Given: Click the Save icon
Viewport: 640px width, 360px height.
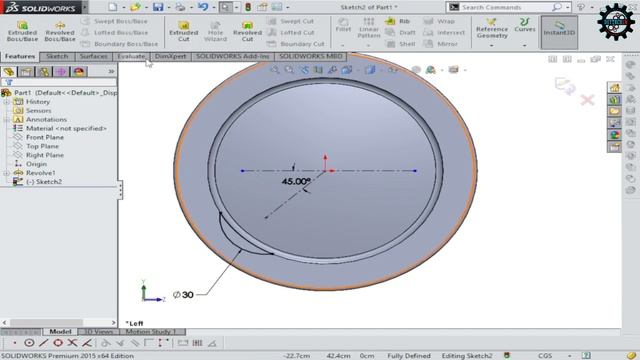Looking at the screenshot, I should [158, 7].
